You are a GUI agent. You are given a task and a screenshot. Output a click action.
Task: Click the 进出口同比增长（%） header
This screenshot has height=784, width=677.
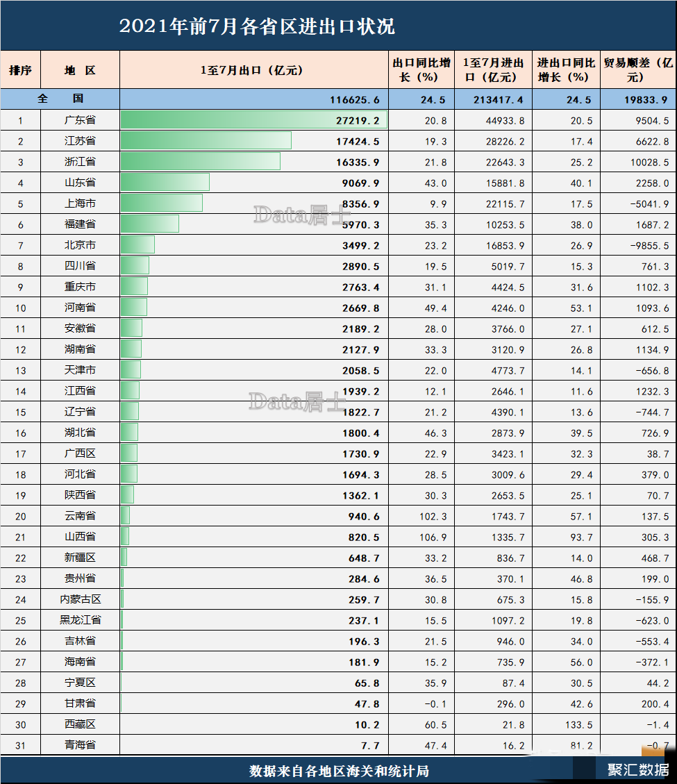coord(566,70)
